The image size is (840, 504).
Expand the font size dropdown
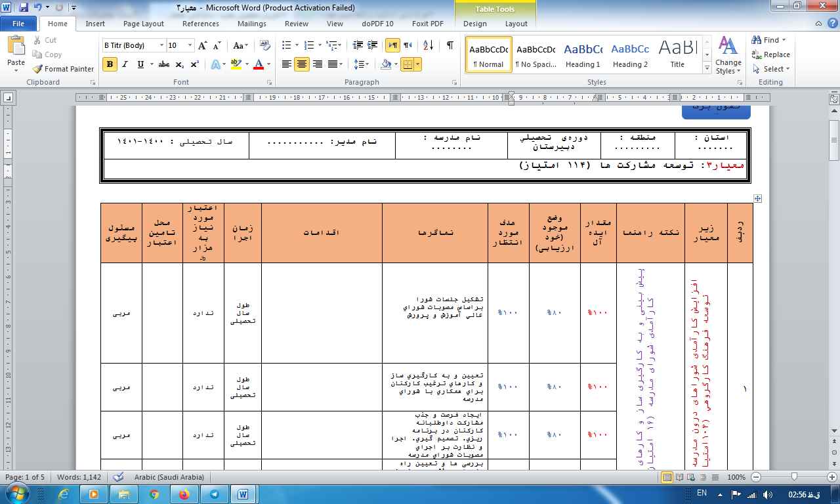click(x=190, y=45)
